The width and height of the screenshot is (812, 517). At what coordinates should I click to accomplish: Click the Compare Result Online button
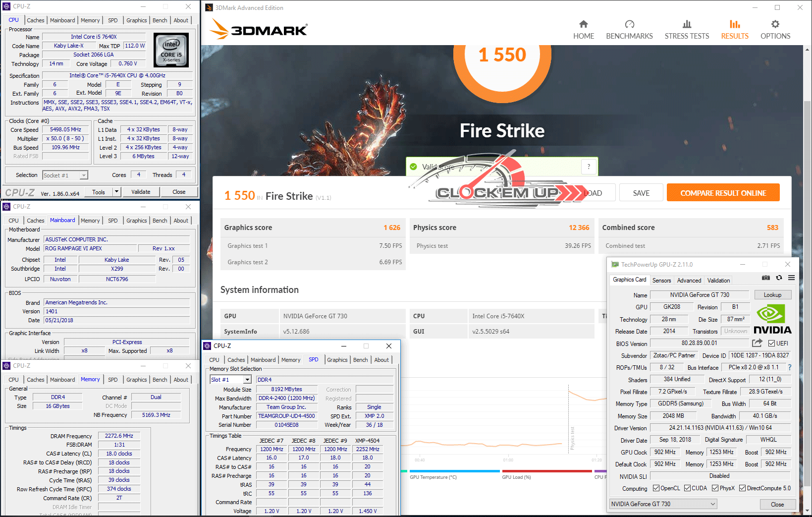tap(723, 193)
